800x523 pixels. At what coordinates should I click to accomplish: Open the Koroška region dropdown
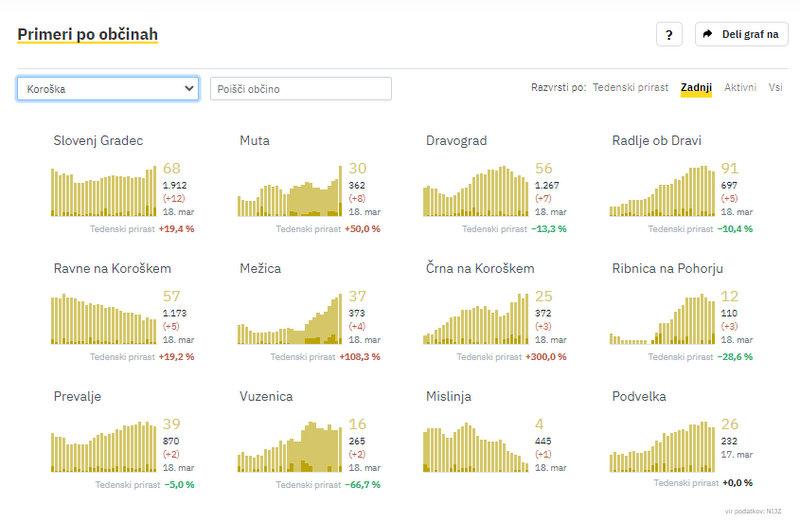pyautogui.click(x=108, y=89)
